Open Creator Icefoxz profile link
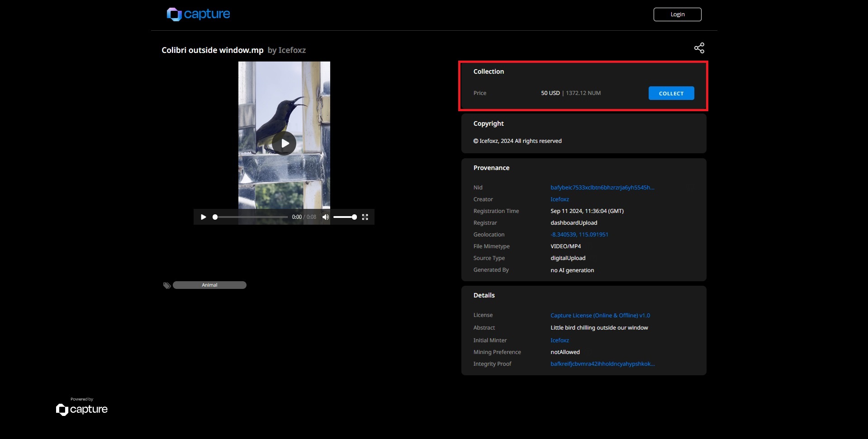The width and height of the screenshot is (868, 439). (x=560, y=199)
